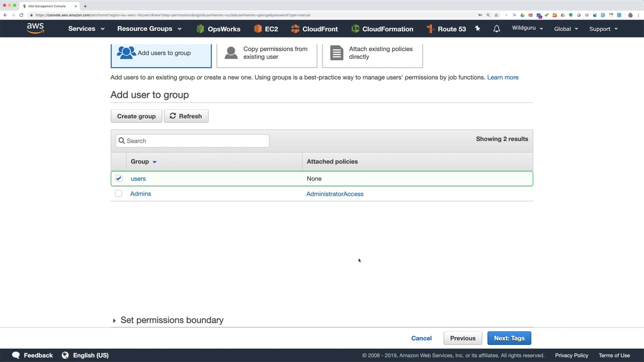Open the Gmail extension icon

[x=530, y=15]
